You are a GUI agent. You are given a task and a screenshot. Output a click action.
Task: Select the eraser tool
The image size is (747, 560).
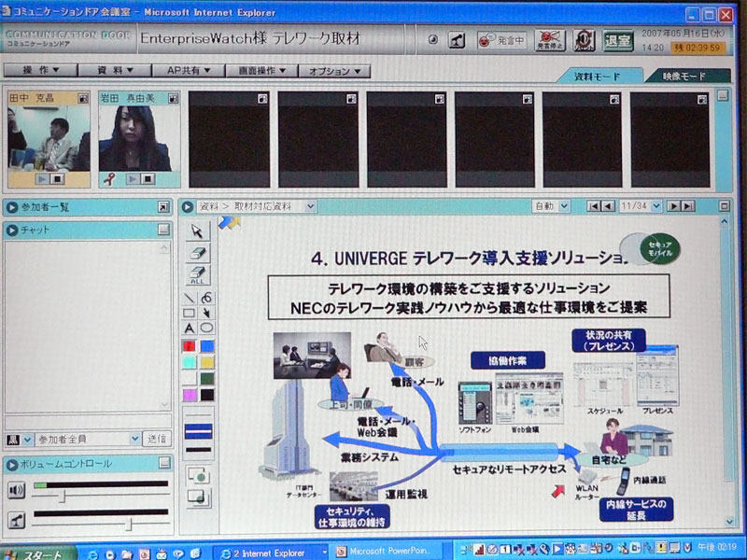pyautogui.click(x=198, y=253)
